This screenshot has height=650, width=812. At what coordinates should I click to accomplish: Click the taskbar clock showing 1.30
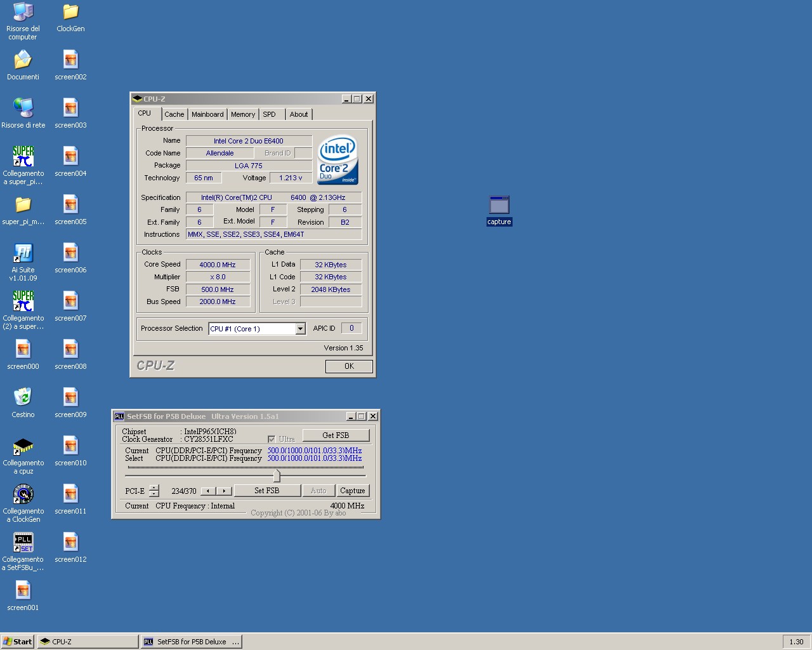coord(797,642)
